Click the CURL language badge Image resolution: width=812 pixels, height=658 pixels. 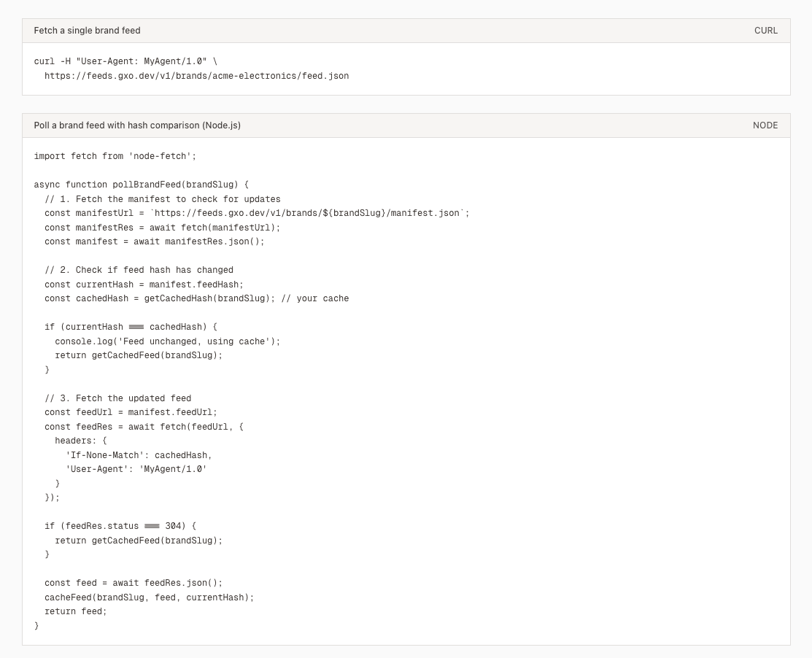765,31
